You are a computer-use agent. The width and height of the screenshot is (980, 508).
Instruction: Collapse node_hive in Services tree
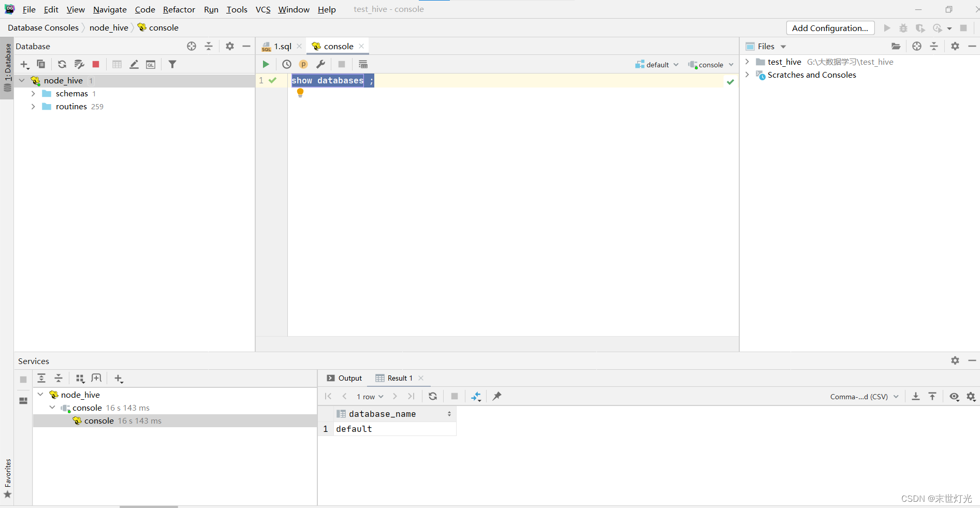click(x=40, y=395)
